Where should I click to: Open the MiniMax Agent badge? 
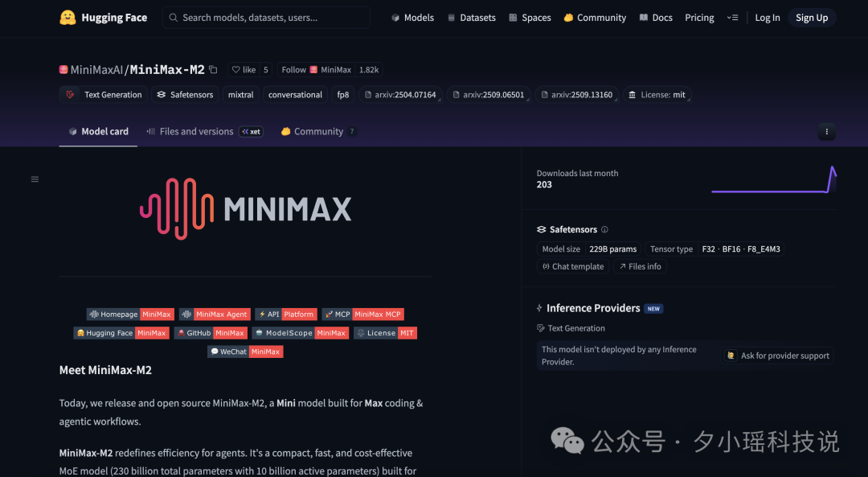[x=215, y=315]
